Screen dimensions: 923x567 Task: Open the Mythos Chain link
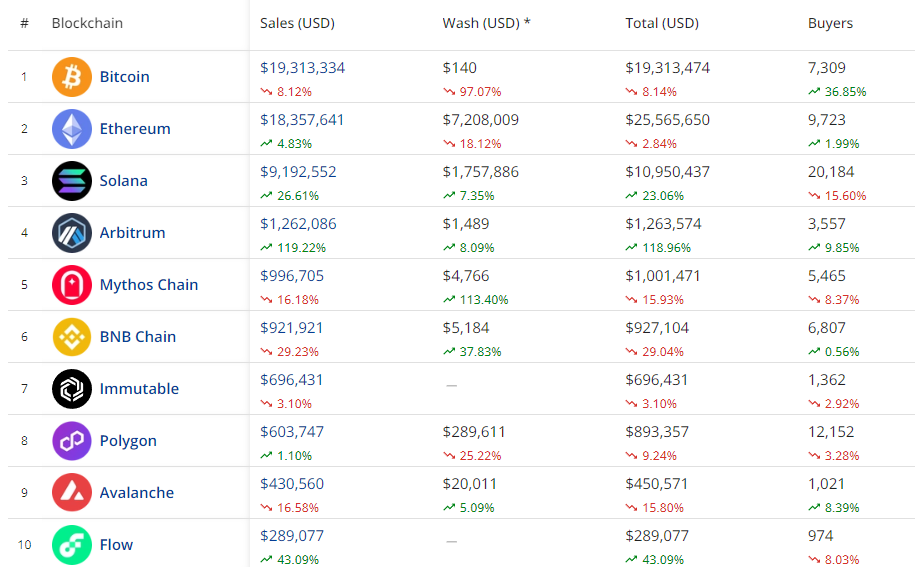pos(149,285)
